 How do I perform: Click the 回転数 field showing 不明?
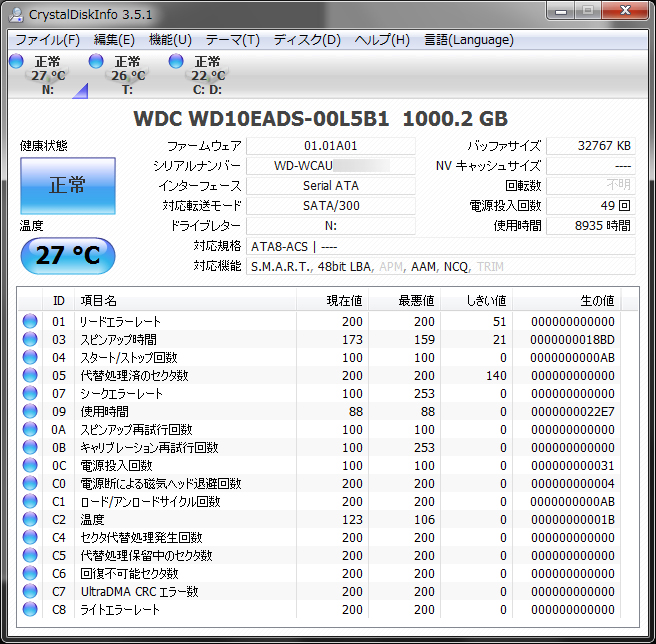click(591, 186)
